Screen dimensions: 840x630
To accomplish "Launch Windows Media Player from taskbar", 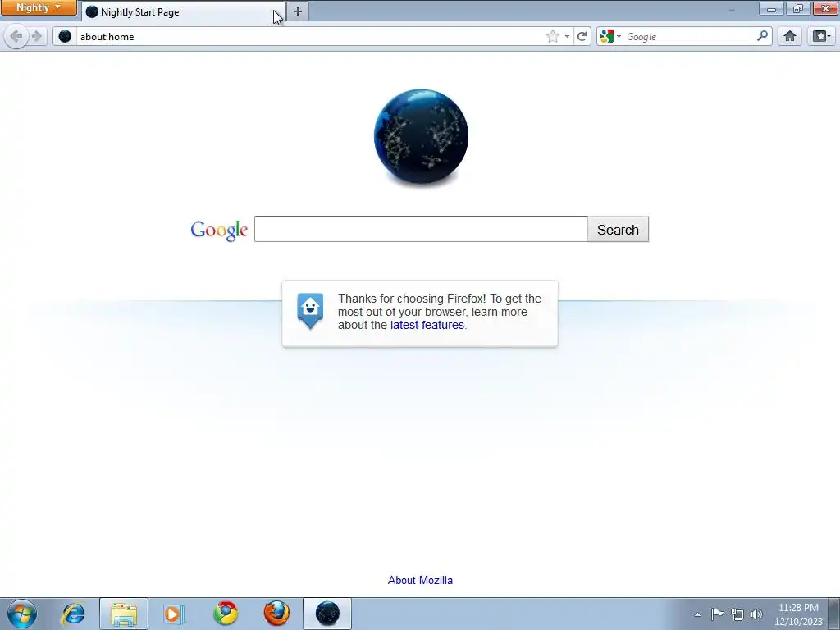I will (174, 614).
